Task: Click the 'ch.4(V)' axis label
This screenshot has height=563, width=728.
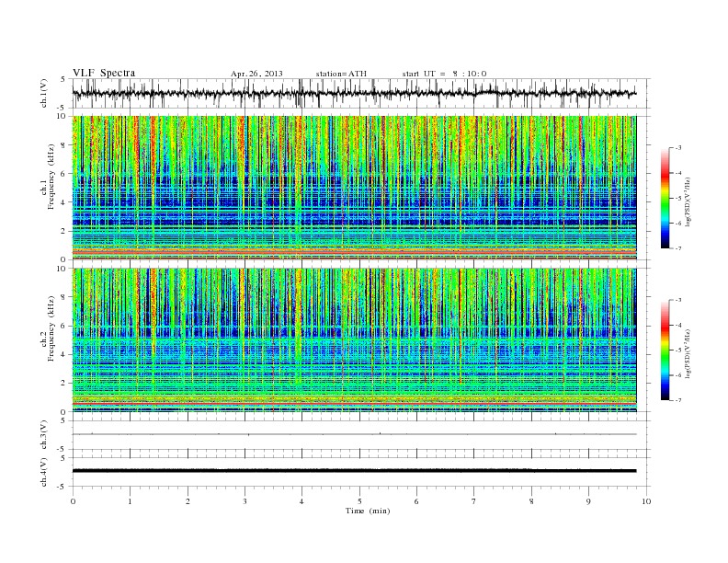Action: click(x=44, y=472)
